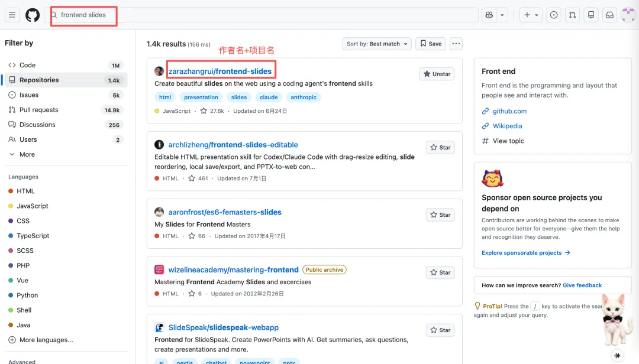Click the Give feedback link
639x364 pixels.
pos(582,285)
